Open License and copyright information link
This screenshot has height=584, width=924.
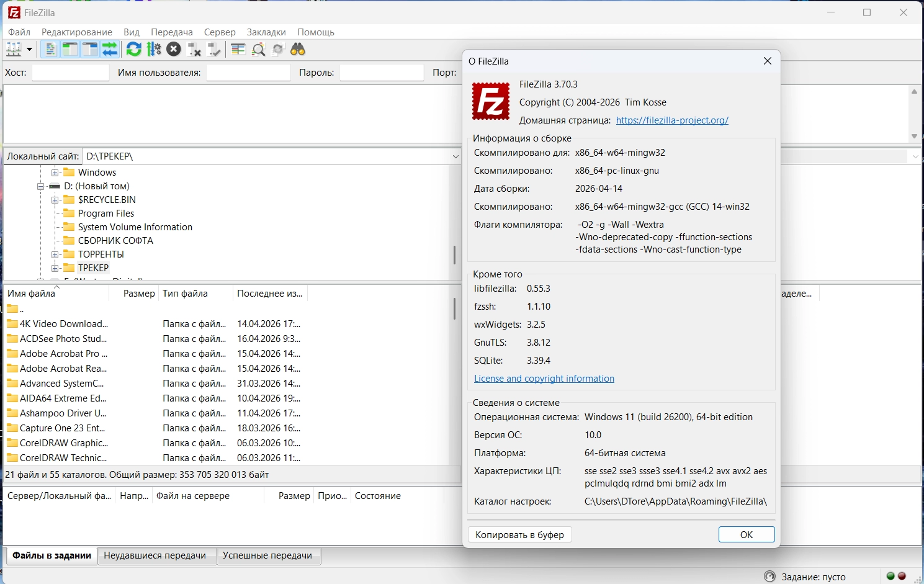(x=544, y=379)
